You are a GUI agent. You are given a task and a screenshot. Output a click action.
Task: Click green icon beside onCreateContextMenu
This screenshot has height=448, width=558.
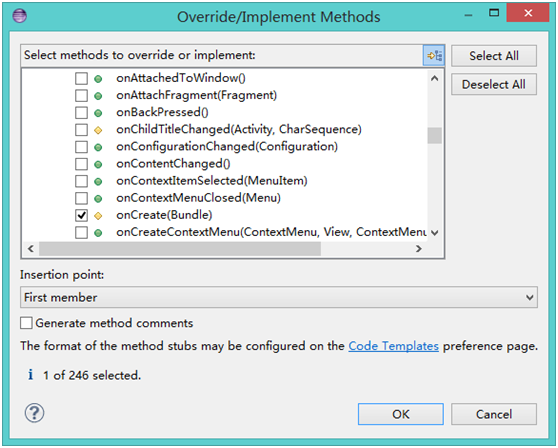tap(98, 233)
